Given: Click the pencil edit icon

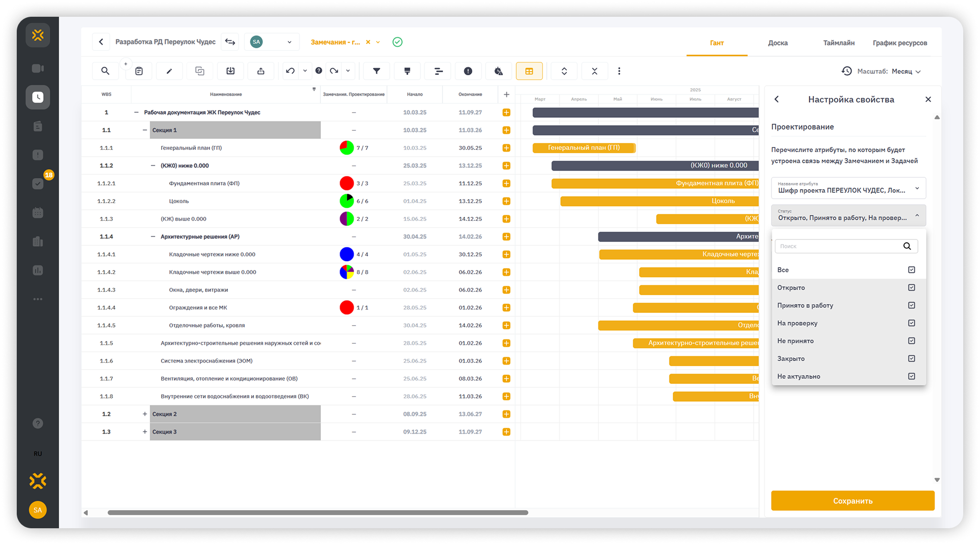Looking at the screenshot, I should pyautogui.click(x=169, y=71).
